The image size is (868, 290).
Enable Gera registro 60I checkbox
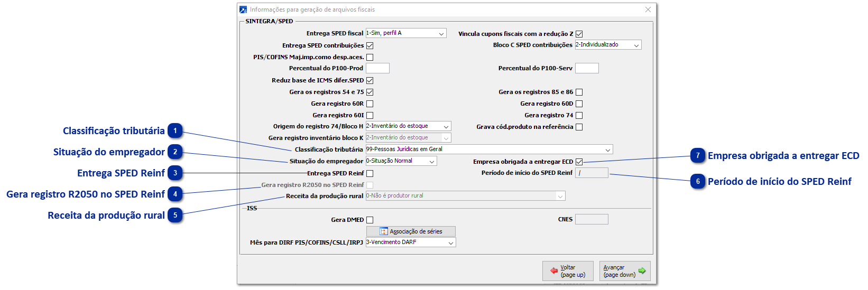(370, 116)
